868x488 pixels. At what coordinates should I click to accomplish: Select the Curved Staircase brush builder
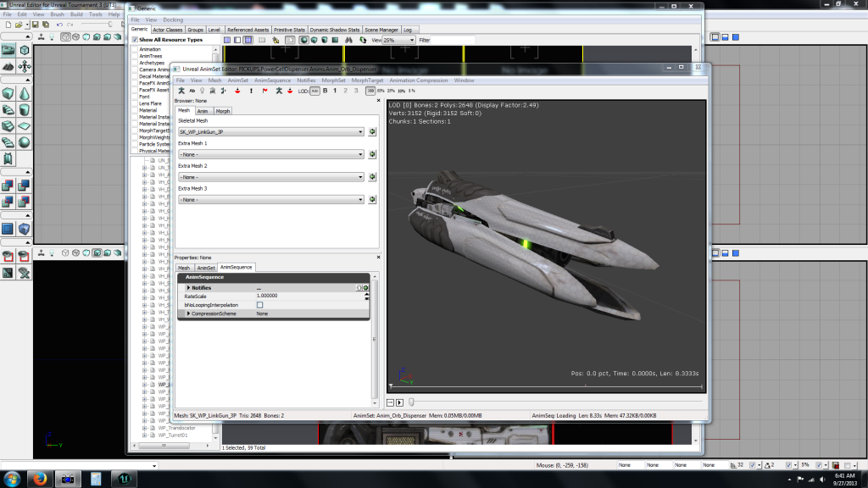8,110
